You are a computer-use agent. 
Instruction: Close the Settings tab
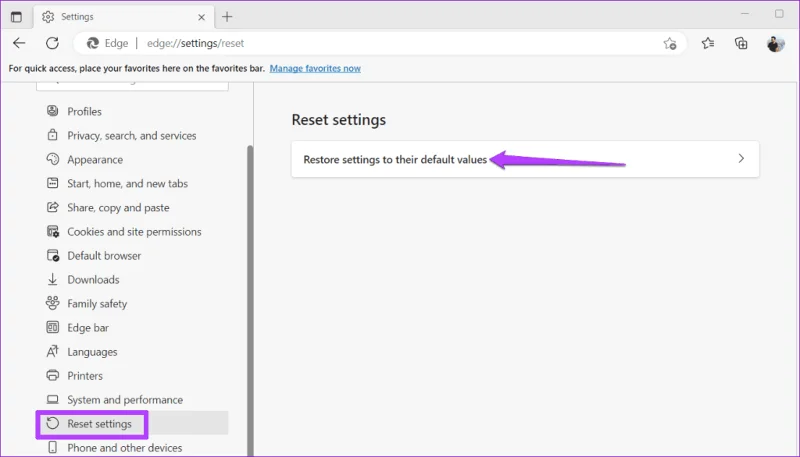pyautogui.click(x=202, y=17)
